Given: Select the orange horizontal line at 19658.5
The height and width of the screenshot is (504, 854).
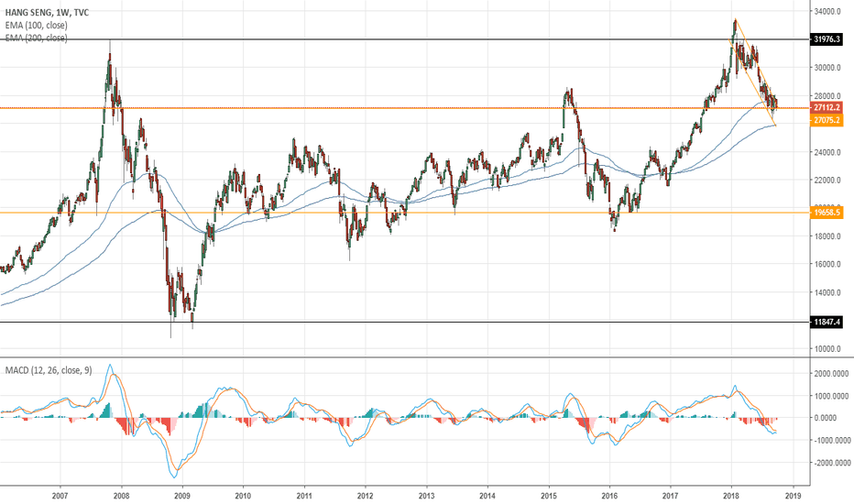Looking at the screenshot, I should click(405, 213).
